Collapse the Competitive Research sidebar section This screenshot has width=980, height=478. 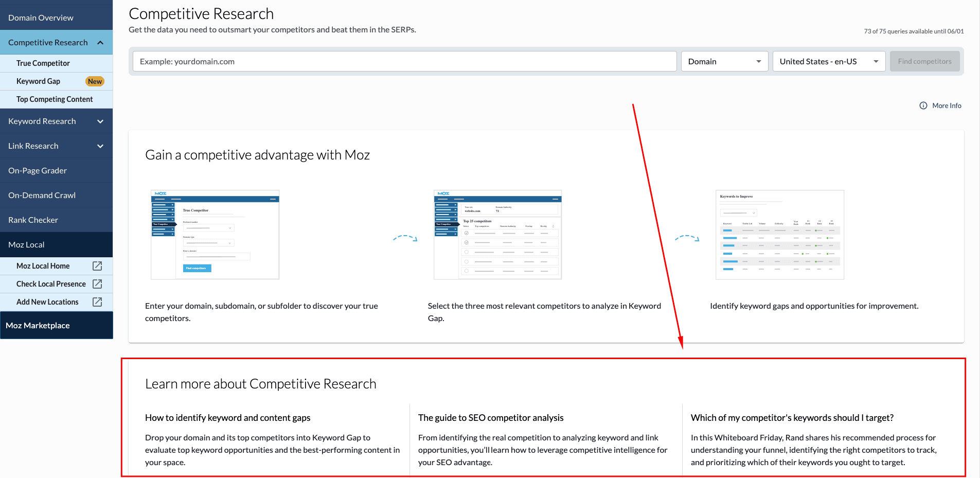pos(100,43)
